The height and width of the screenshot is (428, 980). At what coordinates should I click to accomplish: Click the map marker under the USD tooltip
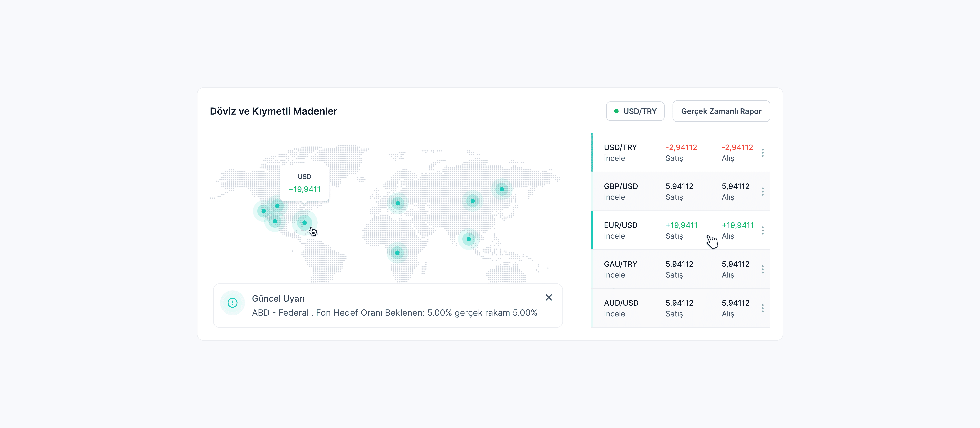(x=304, y=223)
